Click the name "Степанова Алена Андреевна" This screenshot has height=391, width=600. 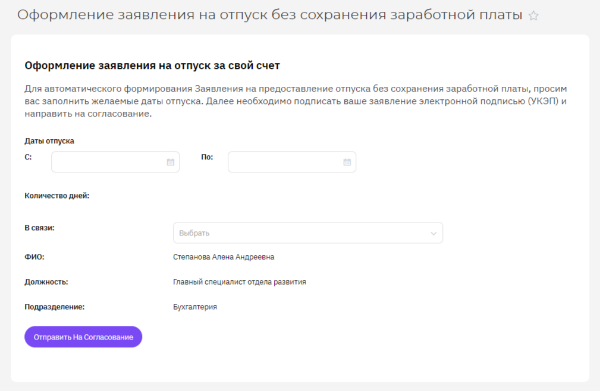click(223, 257)
